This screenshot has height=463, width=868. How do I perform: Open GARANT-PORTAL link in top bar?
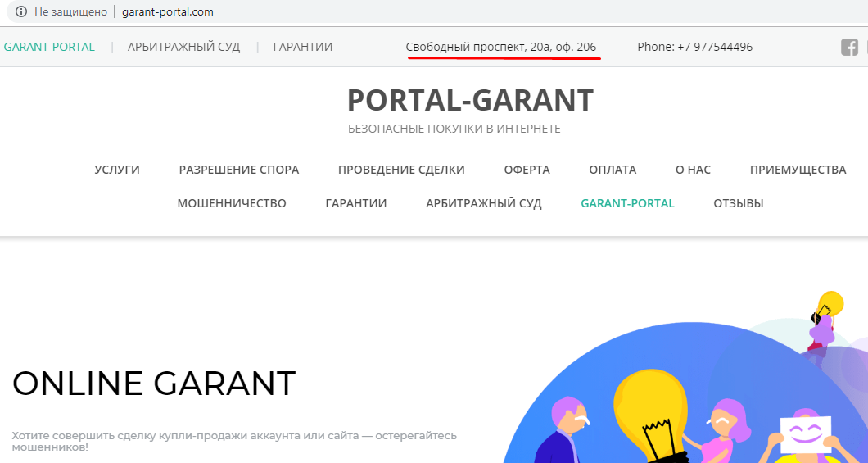(49, 47)
